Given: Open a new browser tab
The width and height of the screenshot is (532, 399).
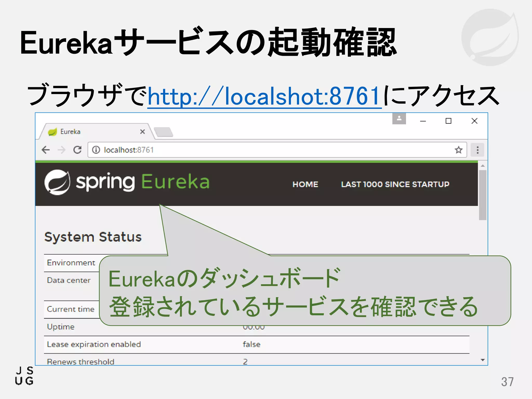Looking at the screenshot, I should [x=163, y=132].
